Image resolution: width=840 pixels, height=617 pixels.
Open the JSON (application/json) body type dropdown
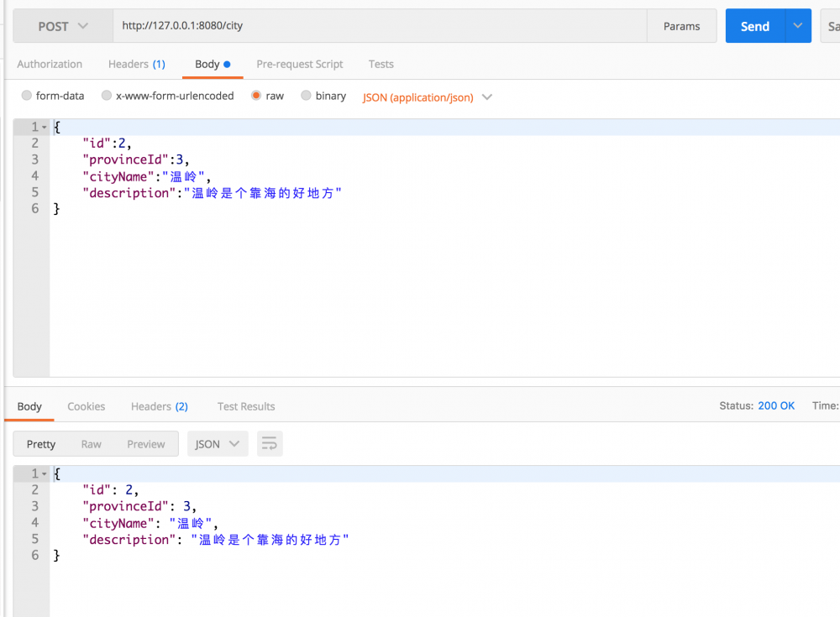click(x=427, y=97)
